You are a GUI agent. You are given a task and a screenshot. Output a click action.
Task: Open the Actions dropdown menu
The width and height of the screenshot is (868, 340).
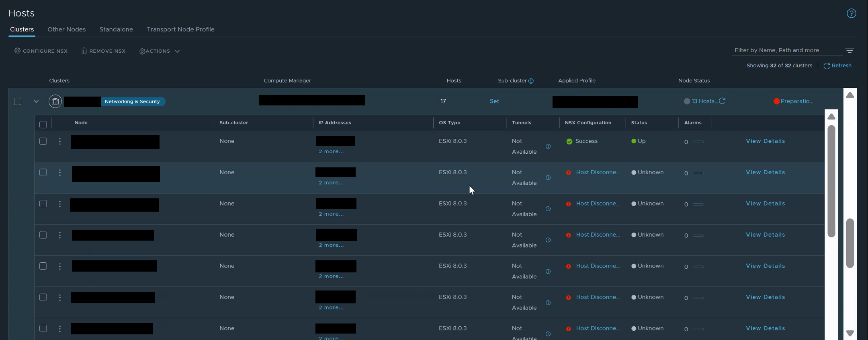159,51
